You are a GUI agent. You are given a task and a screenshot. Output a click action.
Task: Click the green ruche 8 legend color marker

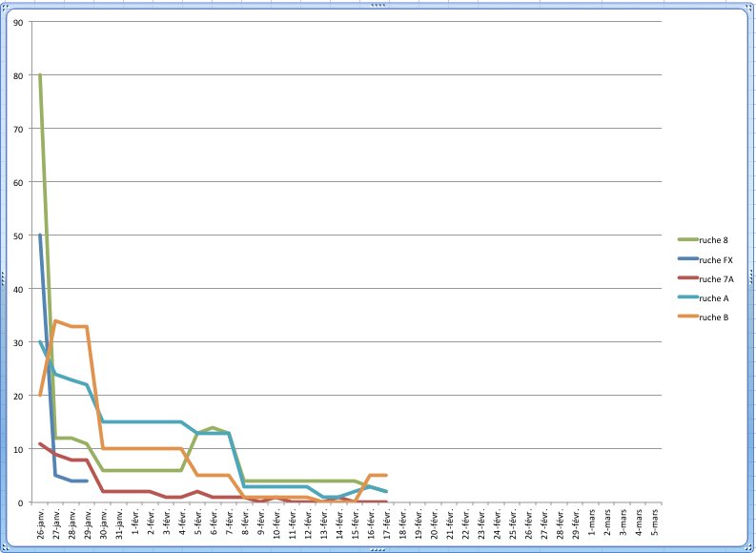click(686, 240)
